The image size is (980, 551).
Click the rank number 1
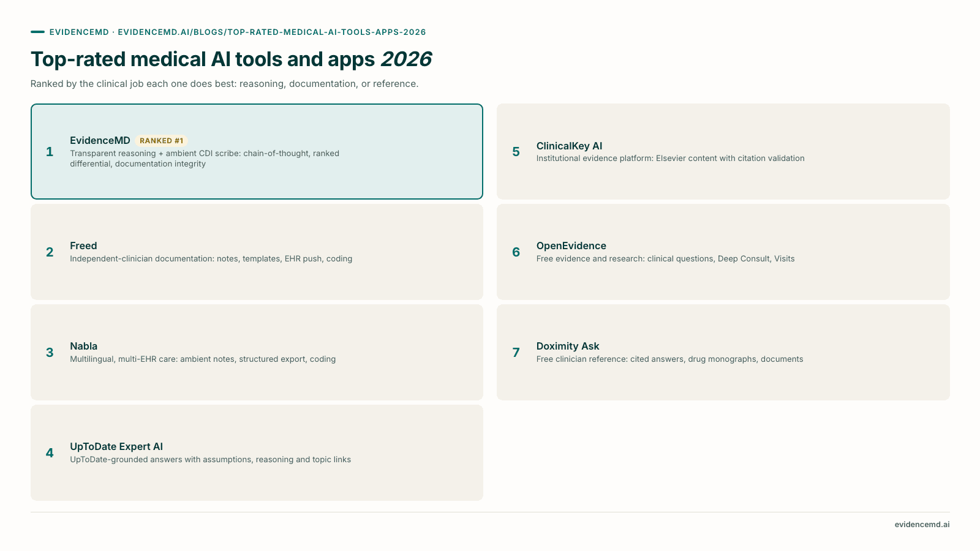(50, 152)
